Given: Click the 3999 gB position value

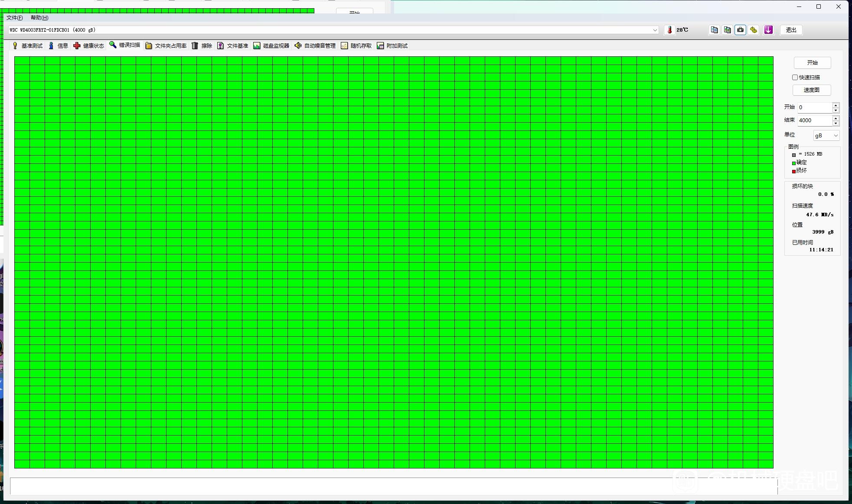Looking at the screenshot, I should coord(823,232).
